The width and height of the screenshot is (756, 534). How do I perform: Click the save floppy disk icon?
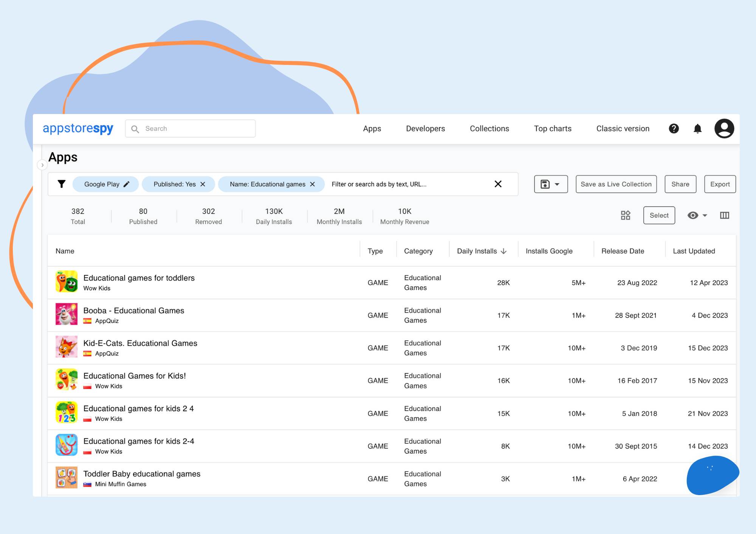click(x=545, y=184)
